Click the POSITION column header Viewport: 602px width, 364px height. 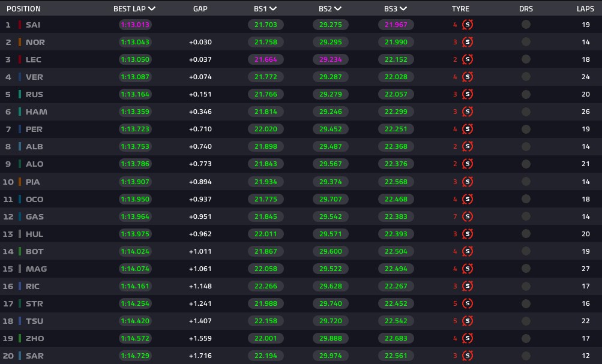click(x=23, y=8)
